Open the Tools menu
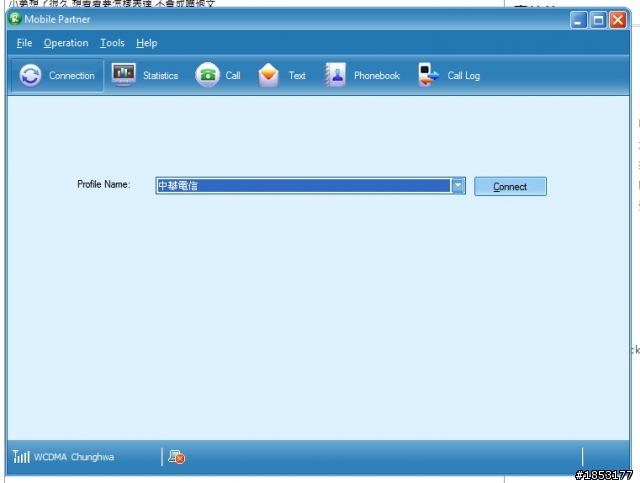 (112, 43)
